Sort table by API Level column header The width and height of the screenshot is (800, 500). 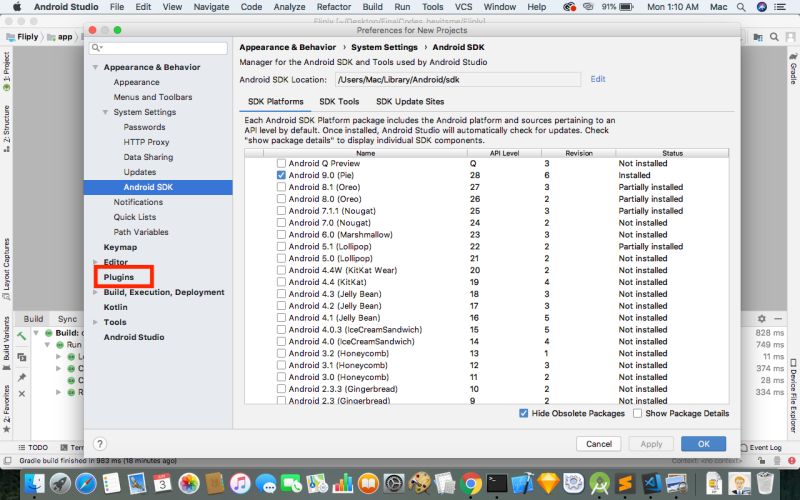point(504,153)
